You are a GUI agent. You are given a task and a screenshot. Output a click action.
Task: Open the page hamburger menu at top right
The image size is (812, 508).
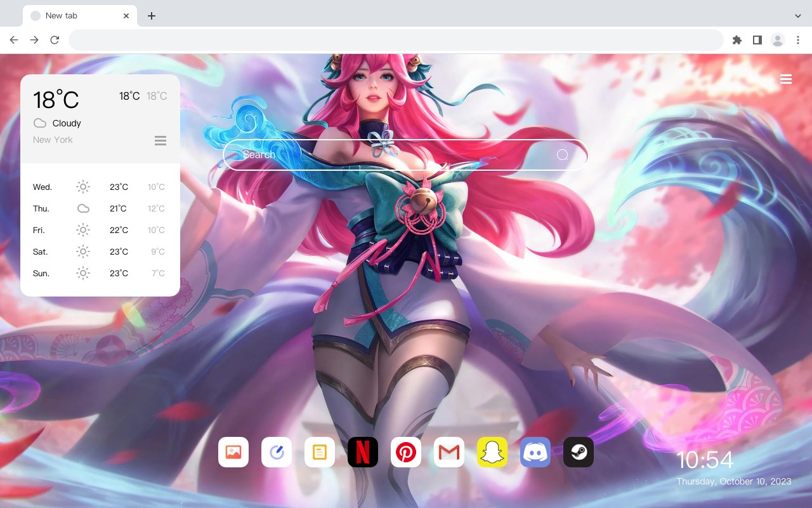(786, 79)
